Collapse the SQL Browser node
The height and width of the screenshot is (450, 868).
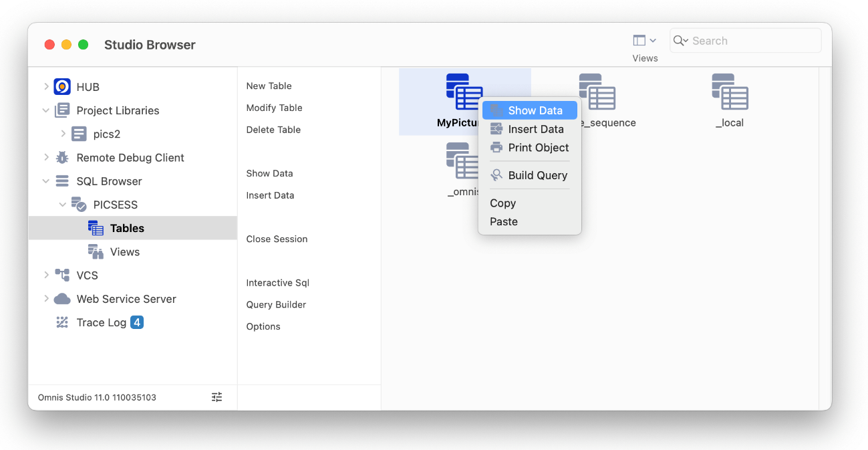tap(46, 181)
